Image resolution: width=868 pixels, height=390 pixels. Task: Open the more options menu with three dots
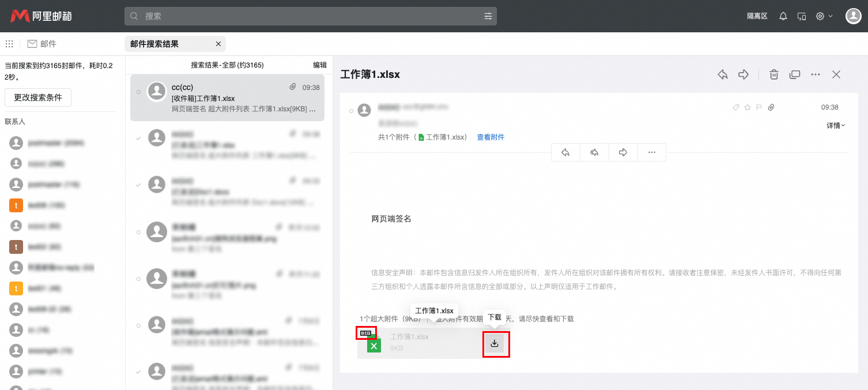click(x=815, y=74)
